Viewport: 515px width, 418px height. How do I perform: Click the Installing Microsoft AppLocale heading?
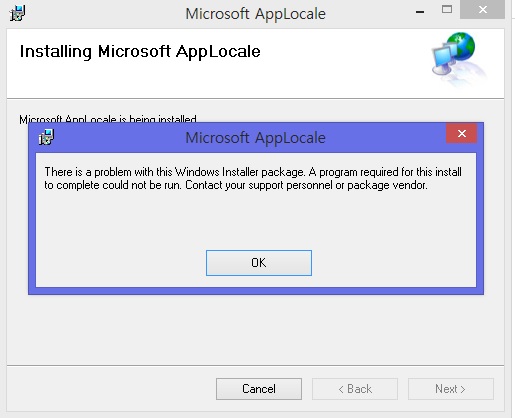[140, 52]
